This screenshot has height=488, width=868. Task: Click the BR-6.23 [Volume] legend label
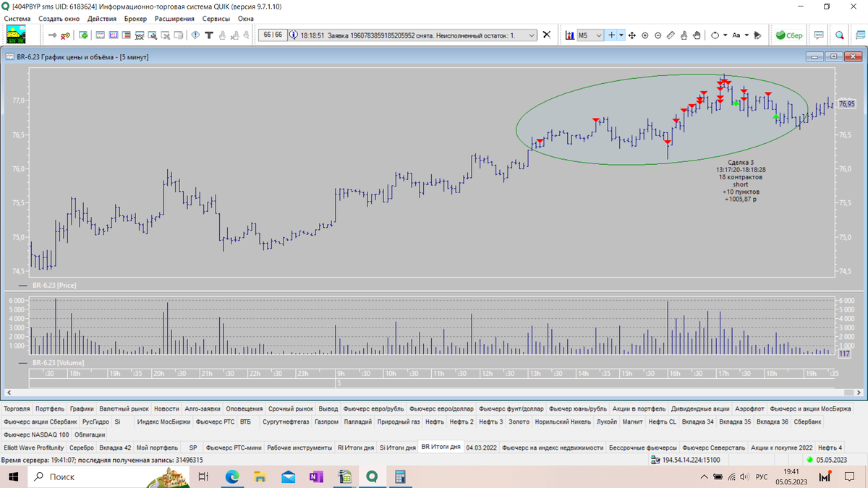tap(58, 362)
